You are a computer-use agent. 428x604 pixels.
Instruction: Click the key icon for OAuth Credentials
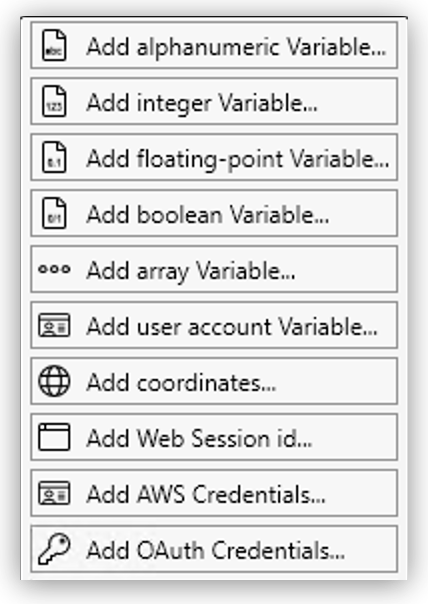[54, 549]
